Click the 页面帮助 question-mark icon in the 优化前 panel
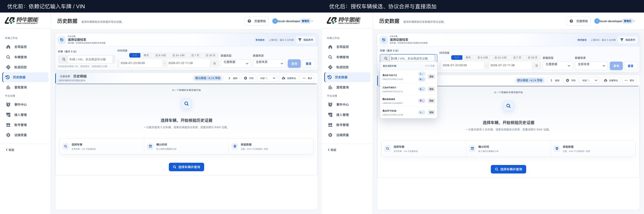Screen dimensions: 644x214 click(x=249, y=21)
